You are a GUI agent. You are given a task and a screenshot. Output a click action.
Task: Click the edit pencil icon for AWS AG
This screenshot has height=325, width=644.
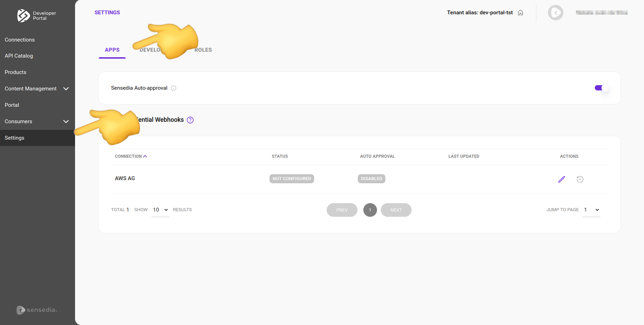pyautogui.click(x=561, y=179)
